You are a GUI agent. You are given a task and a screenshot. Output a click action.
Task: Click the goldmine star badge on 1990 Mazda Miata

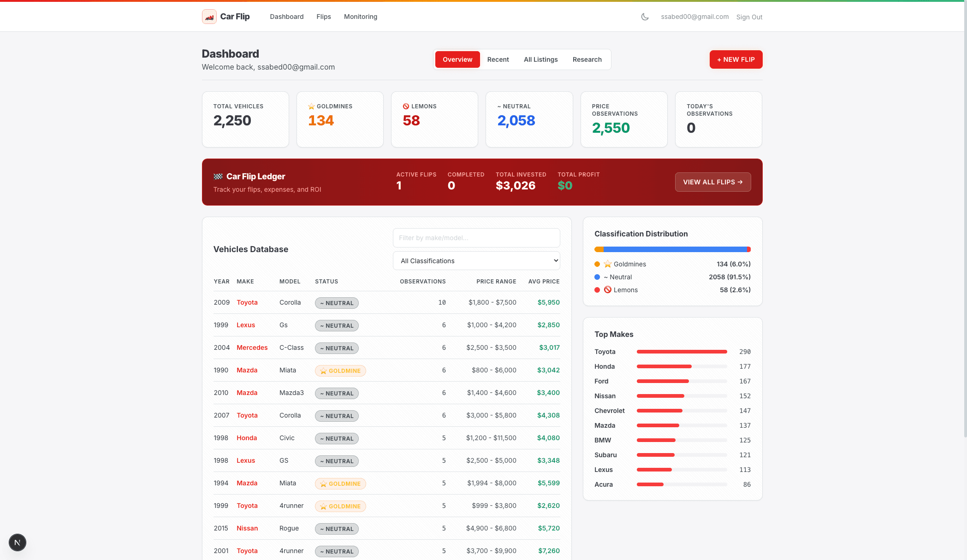pos(340,371)
